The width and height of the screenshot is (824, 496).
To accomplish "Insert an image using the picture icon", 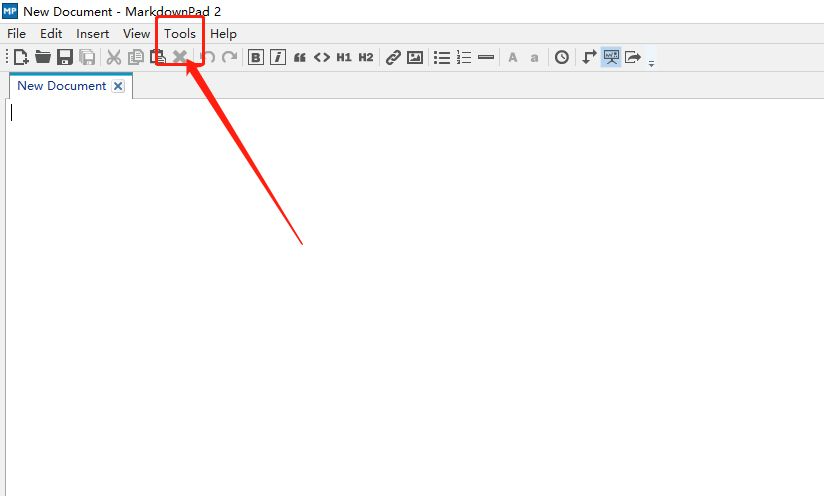I will coord(415,58).
